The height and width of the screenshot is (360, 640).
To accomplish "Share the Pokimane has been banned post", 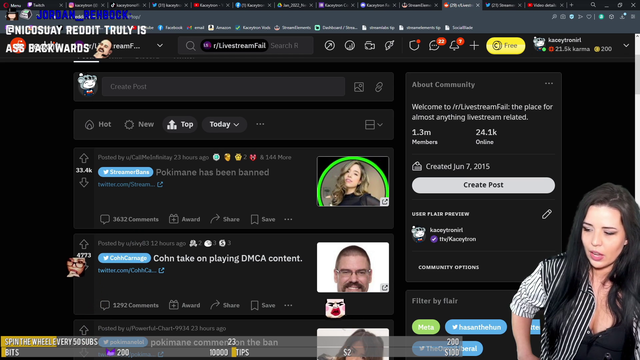I will pyautogui.click(x=225, y=219).
